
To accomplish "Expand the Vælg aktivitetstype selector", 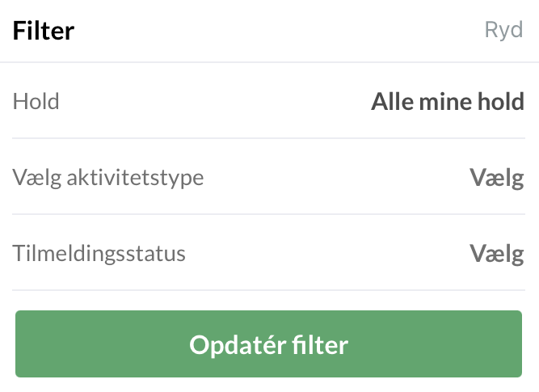I will (269, 177).
